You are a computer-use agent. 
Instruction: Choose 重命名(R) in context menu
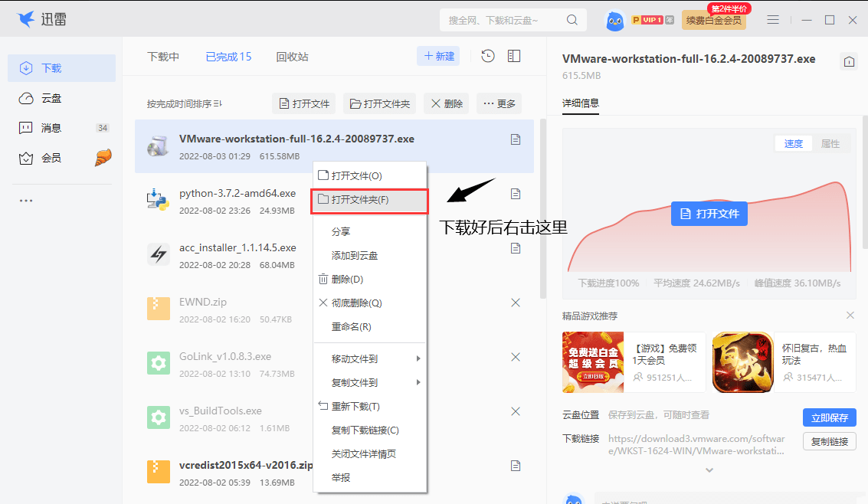click(x=370, y=326)
